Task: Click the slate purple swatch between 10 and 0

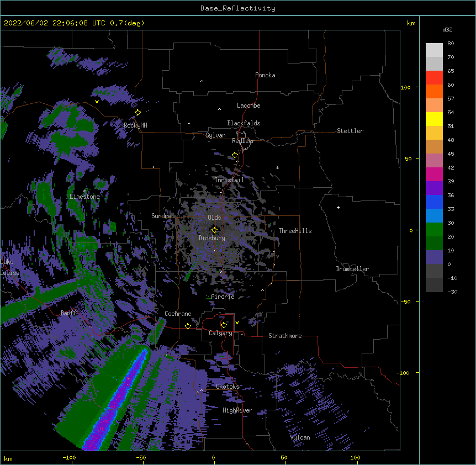Action: pos(434,257)
